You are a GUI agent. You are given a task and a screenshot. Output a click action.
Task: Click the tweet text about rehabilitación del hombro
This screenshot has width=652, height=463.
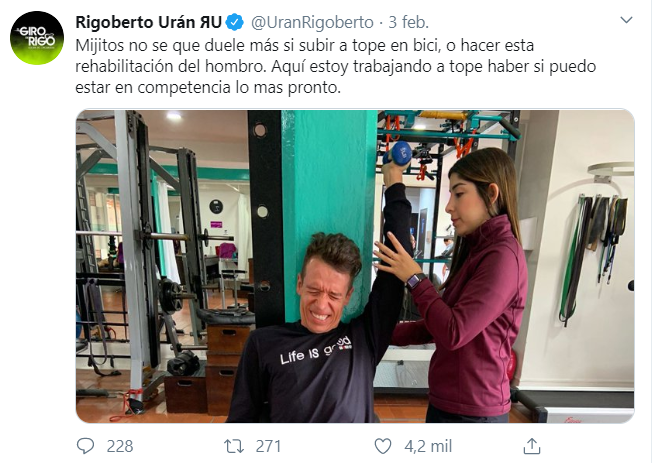click(x=336, y=66)
